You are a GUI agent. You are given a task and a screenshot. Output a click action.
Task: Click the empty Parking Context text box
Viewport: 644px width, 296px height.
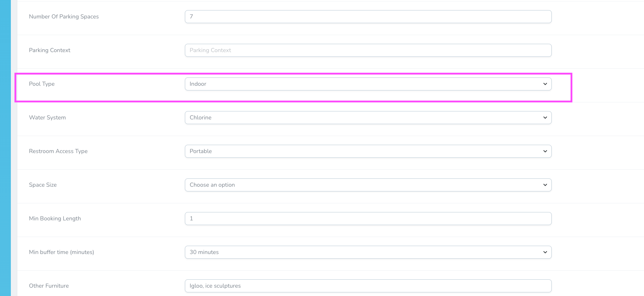click(368, 50)
